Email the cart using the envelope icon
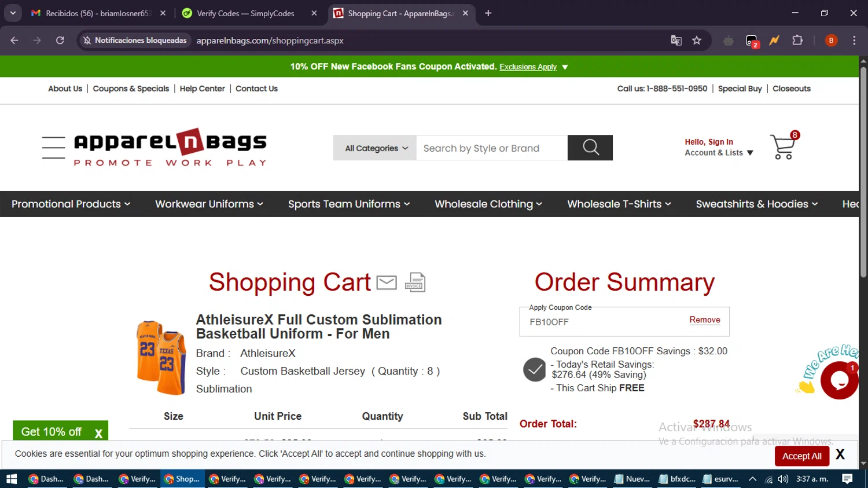Screen dimensions: 868x488 (387, 282)
